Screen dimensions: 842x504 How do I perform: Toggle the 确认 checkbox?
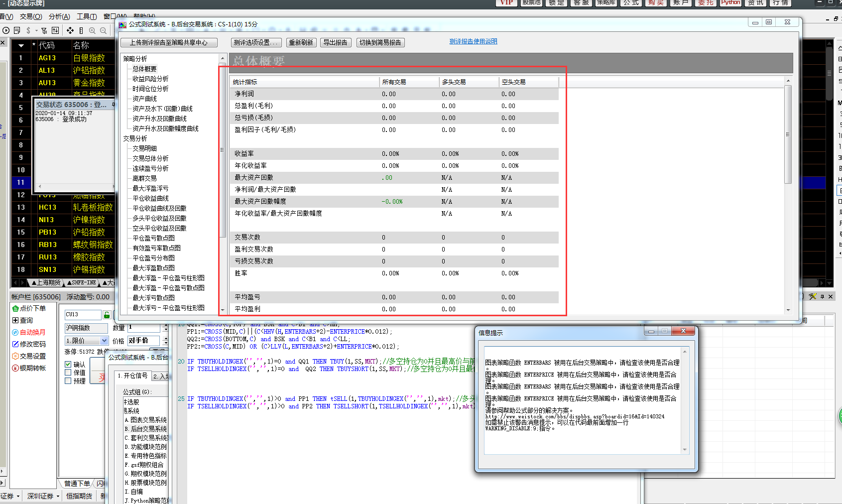coord(68,364)
